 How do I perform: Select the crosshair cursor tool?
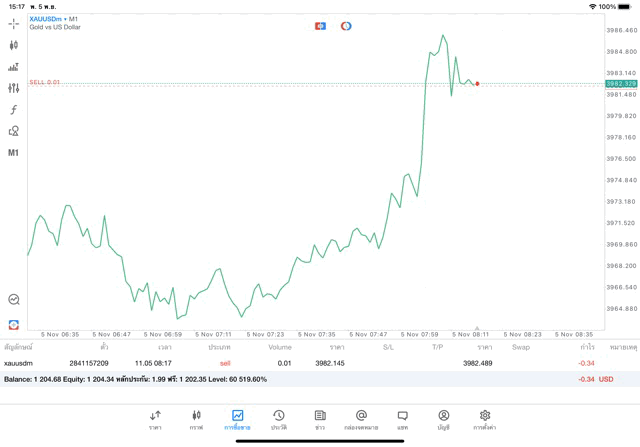point(13,23)
